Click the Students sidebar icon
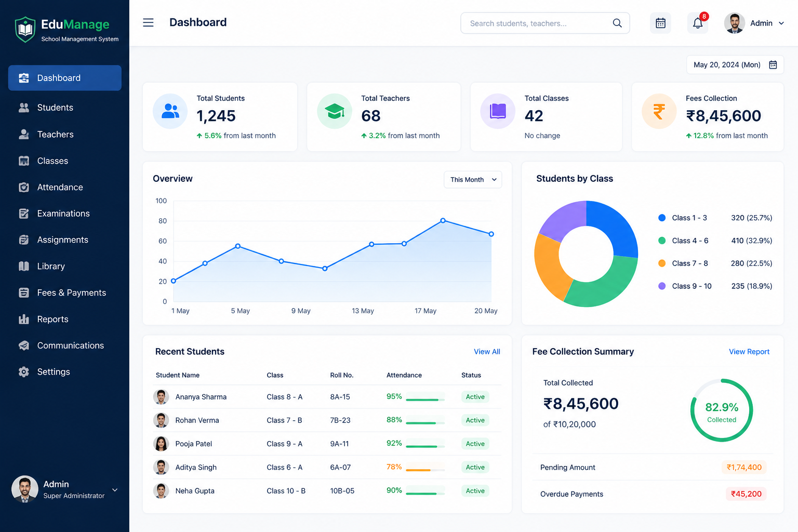The width and height of the screenshot is (798, 532). tap(24, 108)
